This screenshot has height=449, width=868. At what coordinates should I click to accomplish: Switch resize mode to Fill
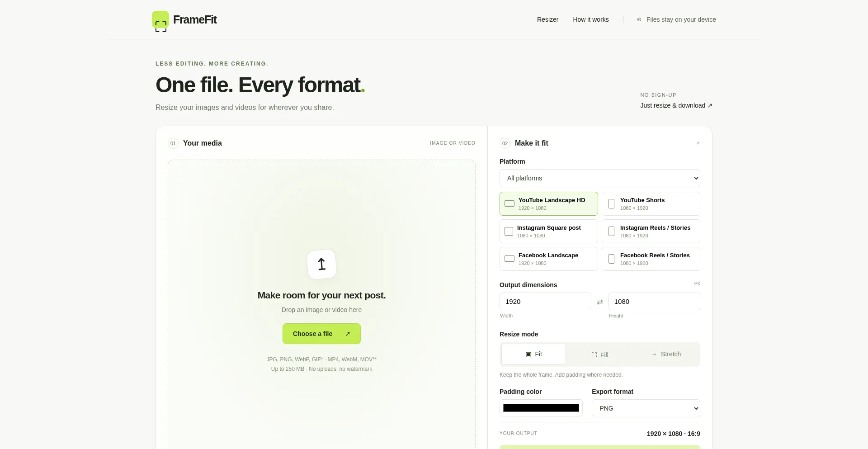point(600,354)
